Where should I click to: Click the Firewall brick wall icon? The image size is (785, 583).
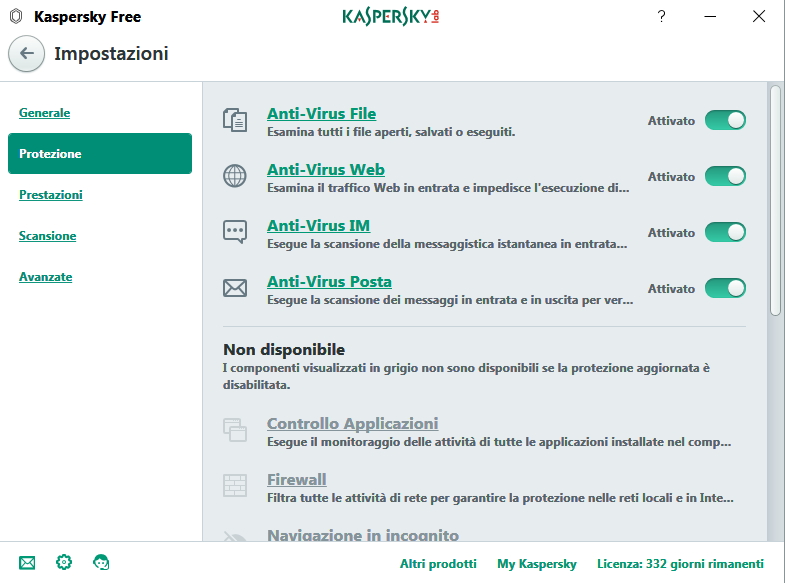click(x=235, y=485)
